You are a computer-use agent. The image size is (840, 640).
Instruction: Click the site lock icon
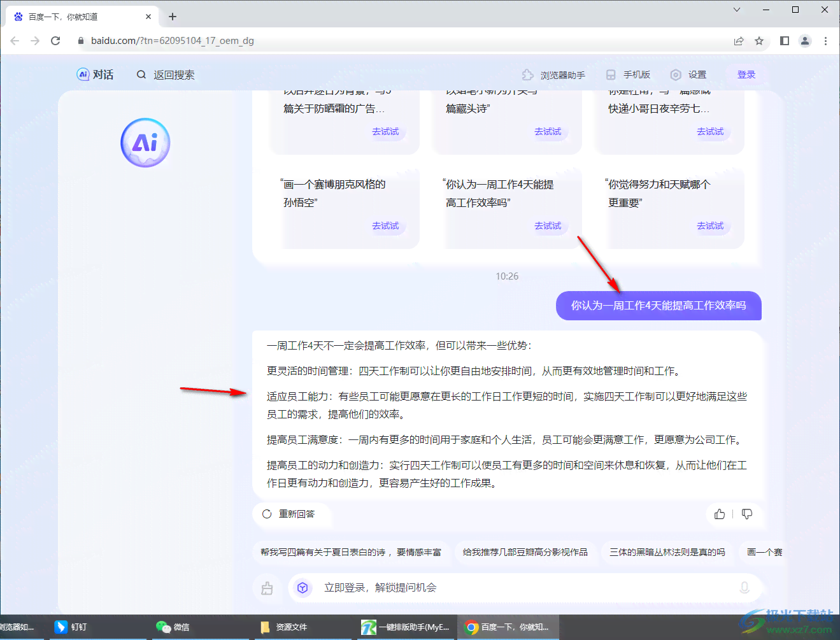click(81, 41)
